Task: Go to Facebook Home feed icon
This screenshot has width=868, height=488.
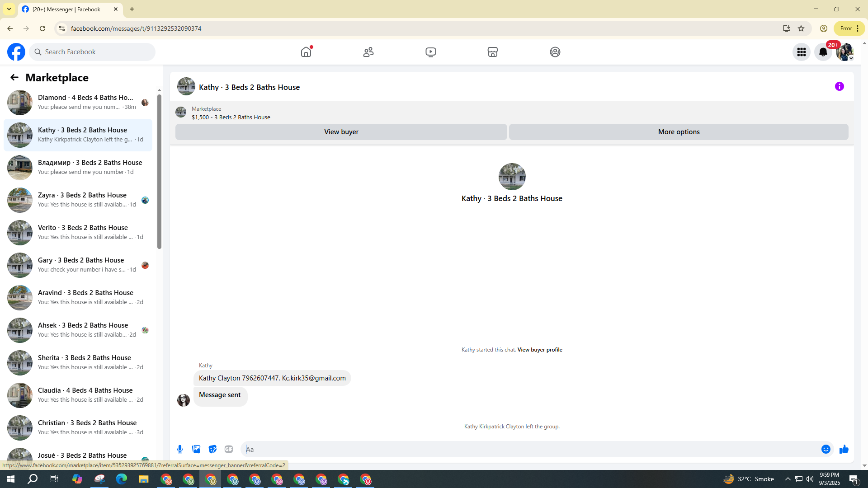Action: (306, 52)
